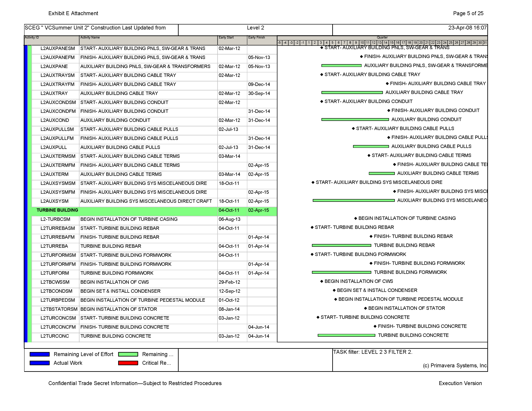Select activity ID L2TURREBA
The width and height of the screenshot is (532, 411).
[54, 246]
